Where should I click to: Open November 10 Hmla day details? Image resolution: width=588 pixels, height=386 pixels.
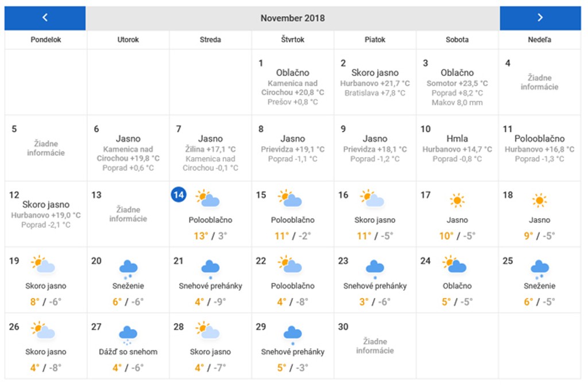(x=457, y=148)
